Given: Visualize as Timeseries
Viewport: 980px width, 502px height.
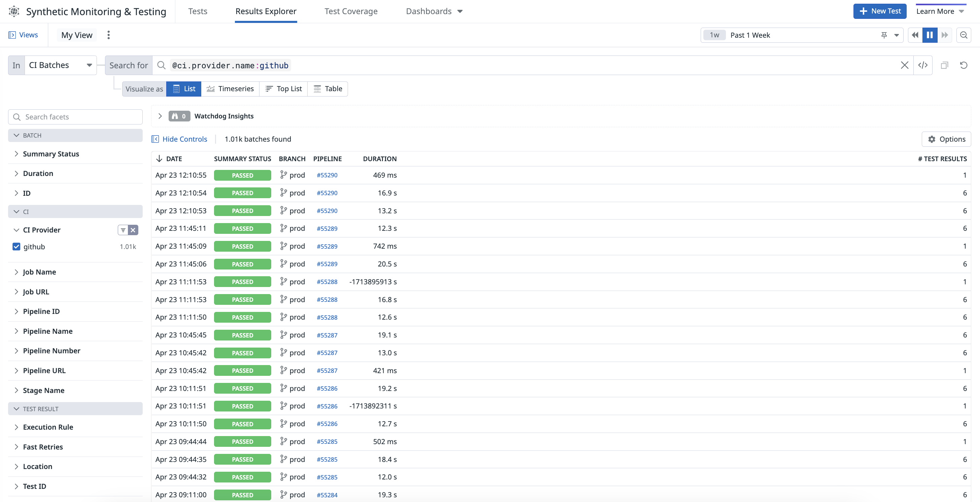Looking at the screenshot, I should 230,88.
